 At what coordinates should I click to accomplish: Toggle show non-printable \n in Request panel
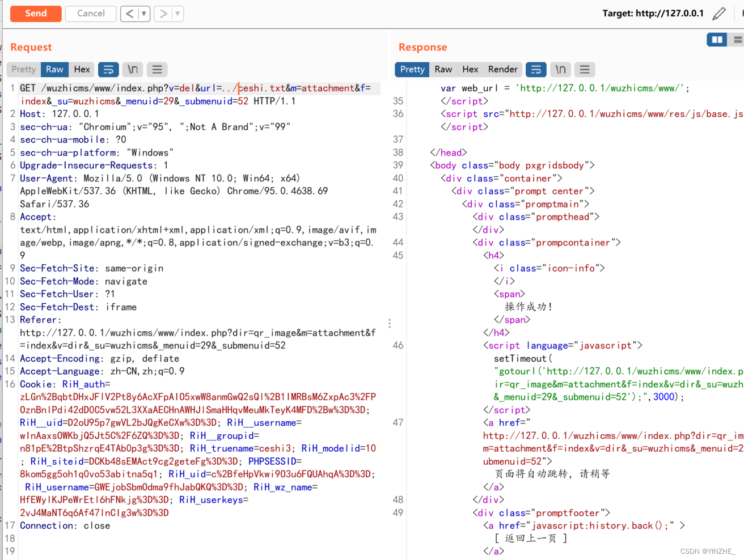133,69
